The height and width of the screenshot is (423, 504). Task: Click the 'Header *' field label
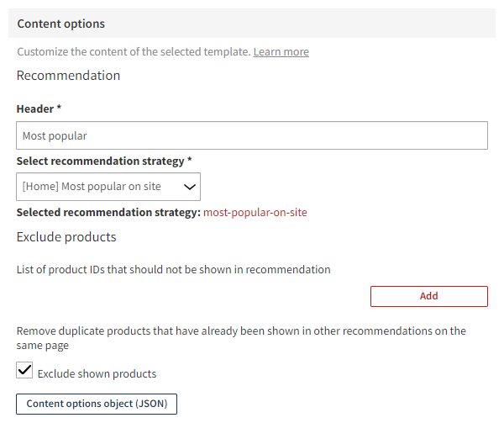click(x=39, y=109)
